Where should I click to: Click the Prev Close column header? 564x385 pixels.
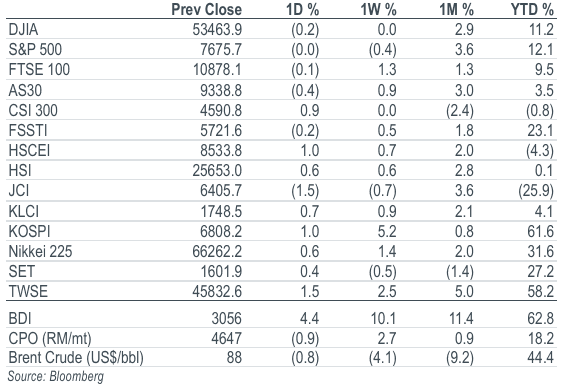[206, 10]
